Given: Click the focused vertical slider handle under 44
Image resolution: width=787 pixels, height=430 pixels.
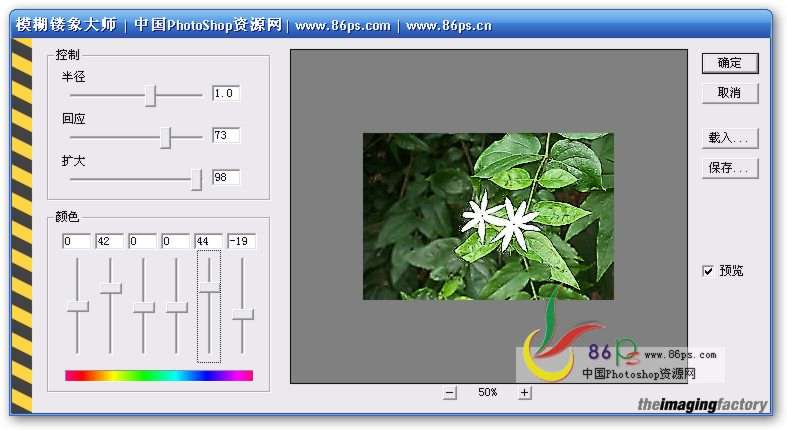Looking at the screenshot, I should click(209, 288).
